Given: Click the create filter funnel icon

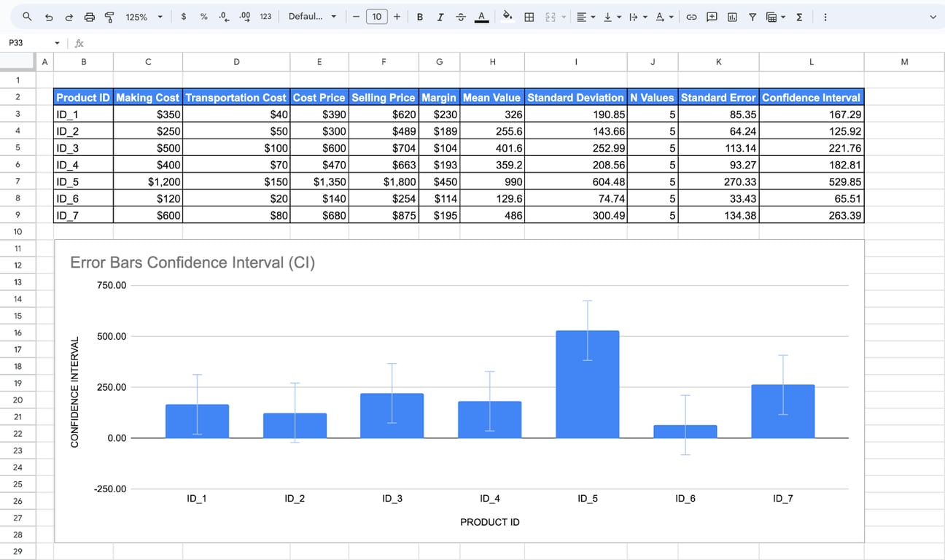Looking at the screenshot, I should [x=752, y=17].
